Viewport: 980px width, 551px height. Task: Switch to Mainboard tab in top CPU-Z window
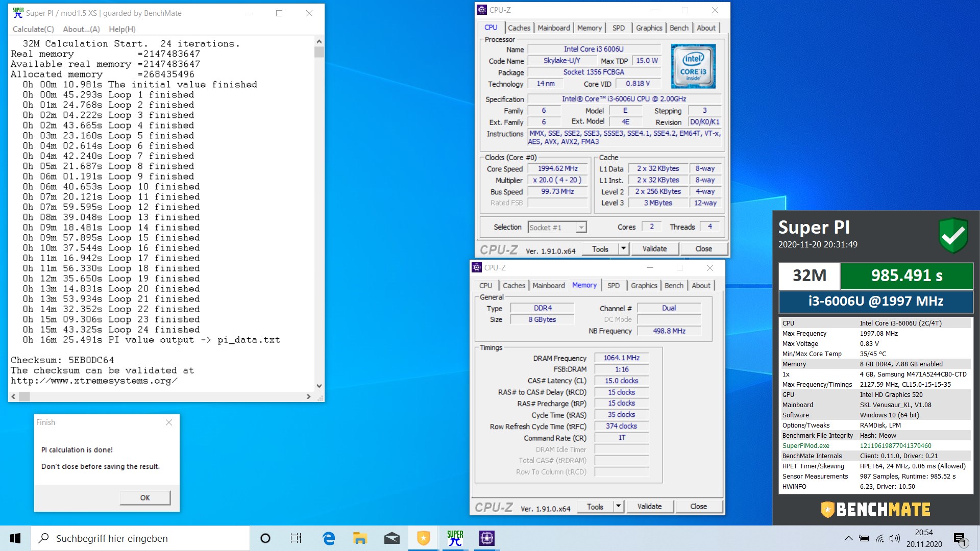(554, 28)
